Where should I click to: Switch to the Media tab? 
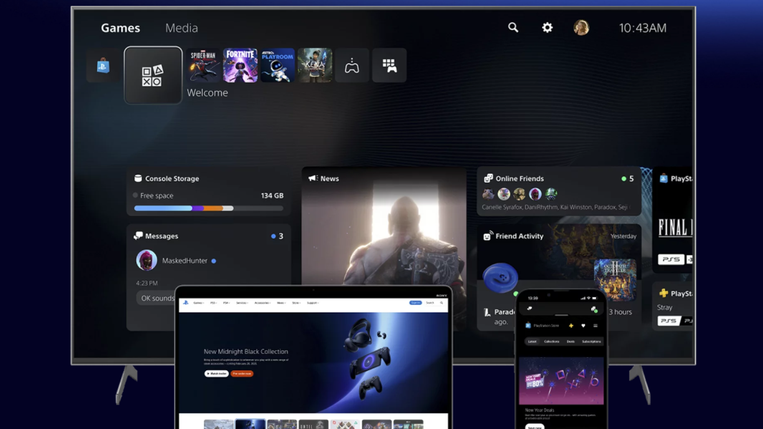pyautogui.click(x=182, y=28)
